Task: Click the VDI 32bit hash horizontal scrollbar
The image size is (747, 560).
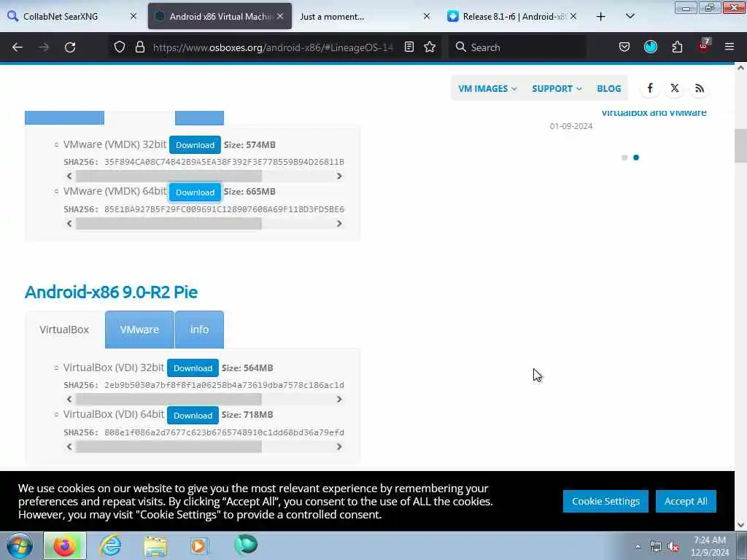Action: pos(169,399)
